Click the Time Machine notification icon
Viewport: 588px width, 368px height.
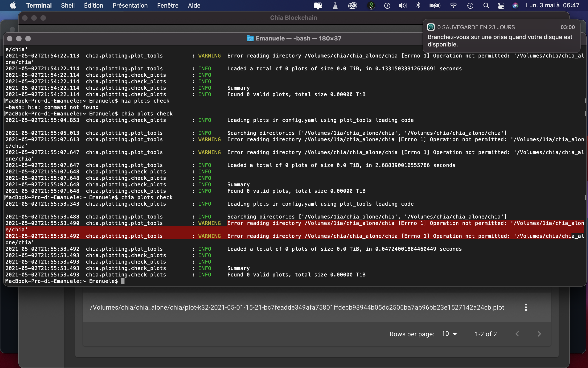tap(431, 27)
